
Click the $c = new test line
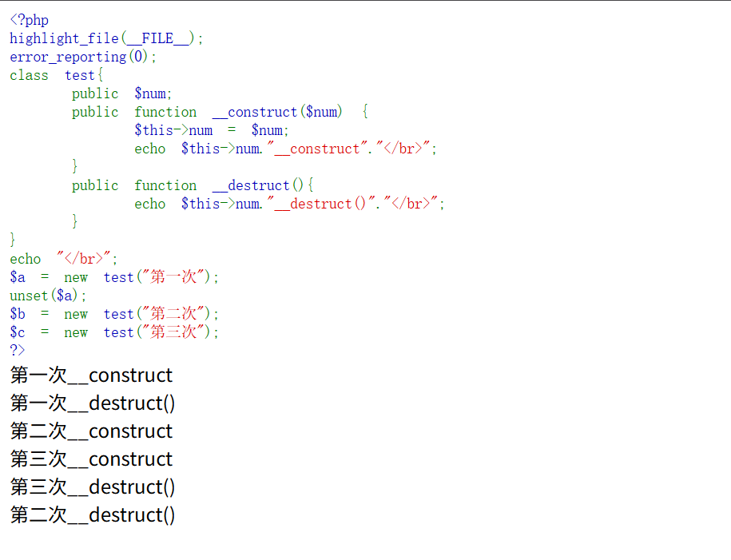click(114, 332)
